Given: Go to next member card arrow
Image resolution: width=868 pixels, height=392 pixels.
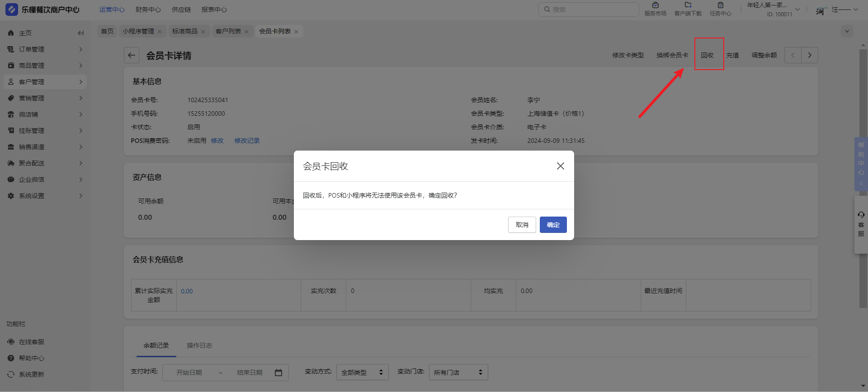Looking at the screenshot, I should point(809,55).
